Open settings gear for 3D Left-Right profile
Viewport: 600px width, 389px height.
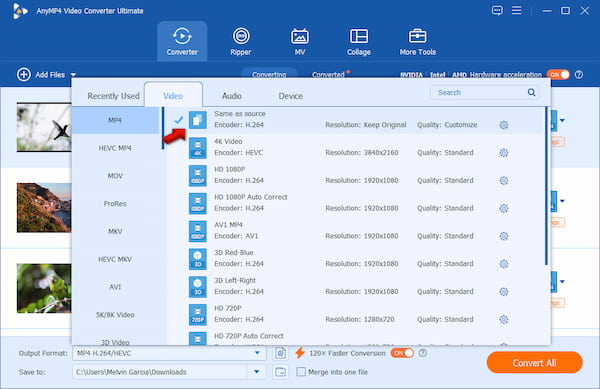pos(504,292)
